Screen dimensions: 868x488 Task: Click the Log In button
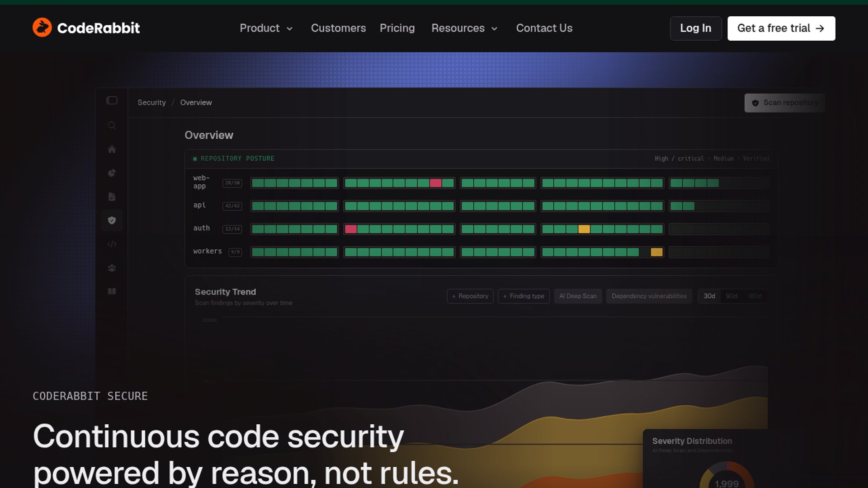pos(695,28)
